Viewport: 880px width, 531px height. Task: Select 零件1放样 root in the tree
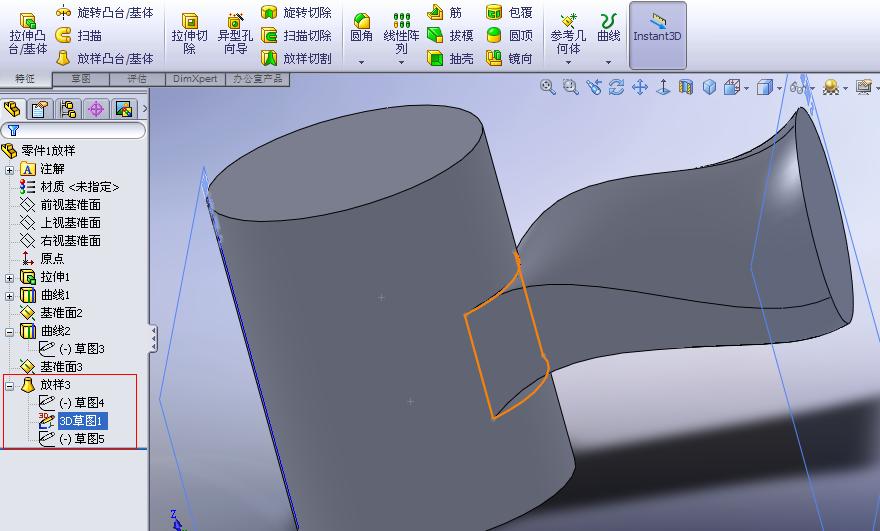pyautogui.click(x=39, y=150)
